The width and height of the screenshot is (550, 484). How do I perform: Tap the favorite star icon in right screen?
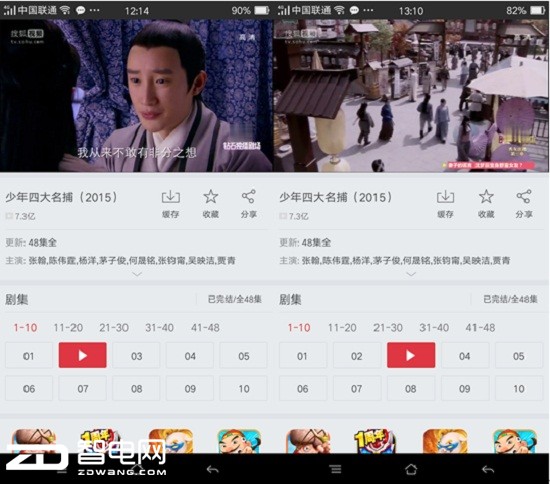click(486, 197)
